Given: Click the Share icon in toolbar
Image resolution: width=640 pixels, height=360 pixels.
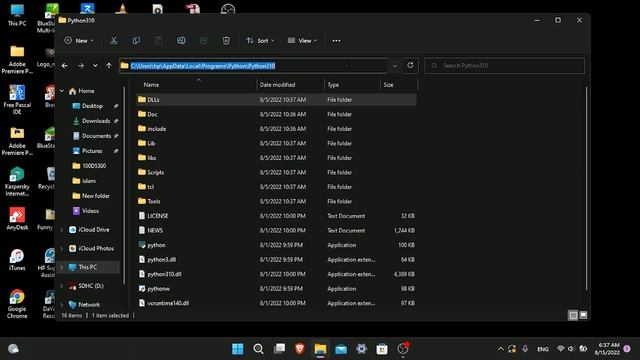Looking at the screenshot, I should tap(203, 40).
